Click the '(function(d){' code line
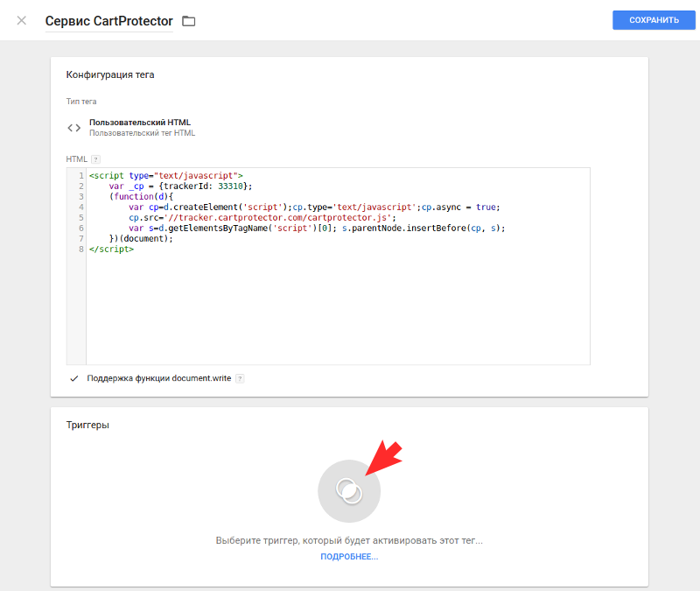Image resolution: width=700 pixels, height=591 pixels. [x=141, y=196]
